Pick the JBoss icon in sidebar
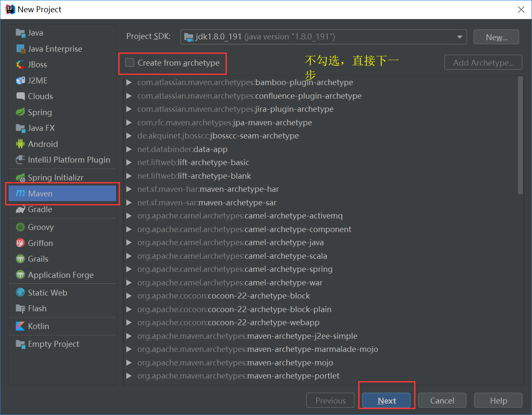The width and height of the screenshot is (532, 415). [x=20, y=64]
